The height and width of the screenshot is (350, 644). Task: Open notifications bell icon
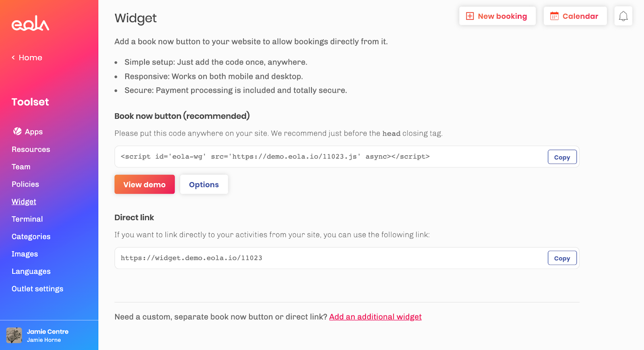click(623, 16)
